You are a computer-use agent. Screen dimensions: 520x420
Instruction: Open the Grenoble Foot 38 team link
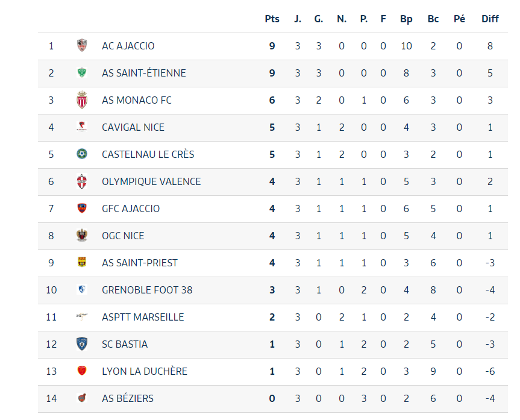[x=147, y=290]
